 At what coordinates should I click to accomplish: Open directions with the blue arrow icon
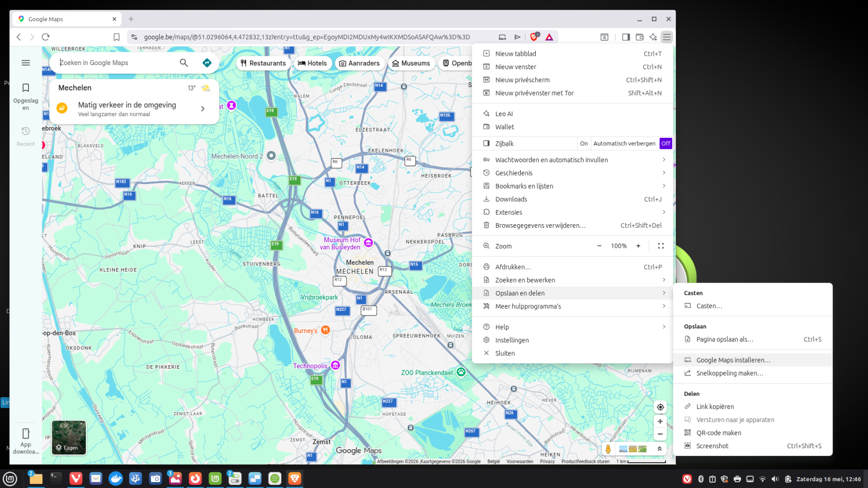207,63
